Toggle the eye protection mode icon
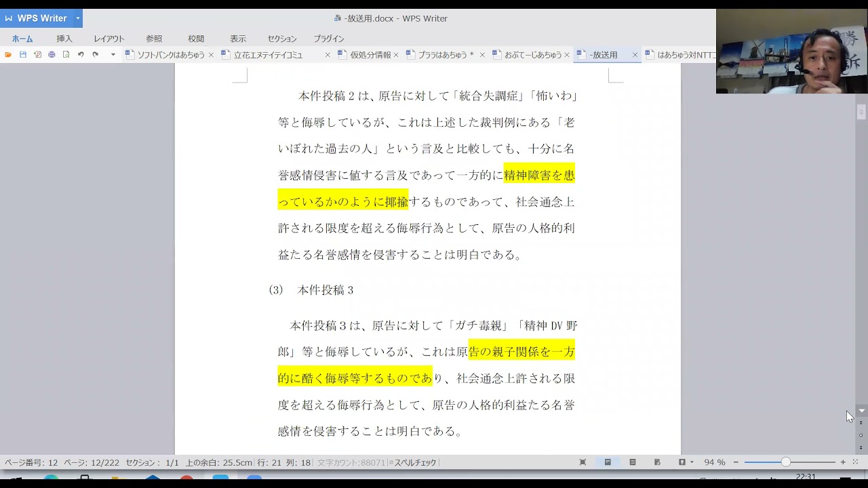Viewport: 868px width, 488px height. click(x=682, y=462)
